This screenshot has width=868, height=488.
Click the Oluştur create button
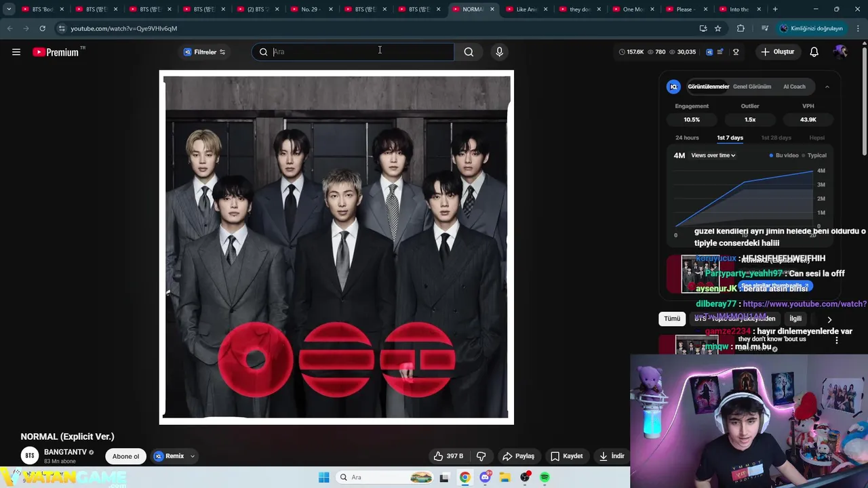tap(777, 52)
